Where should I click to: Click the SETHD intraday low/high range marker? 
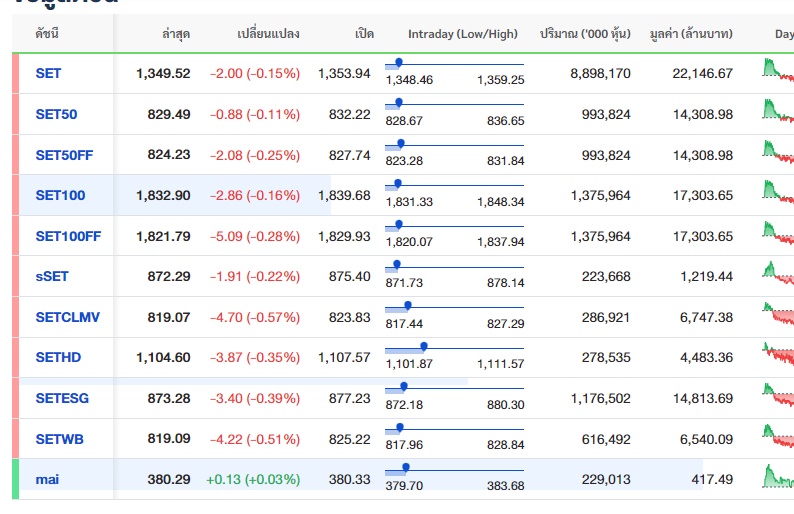pos(424,346)
